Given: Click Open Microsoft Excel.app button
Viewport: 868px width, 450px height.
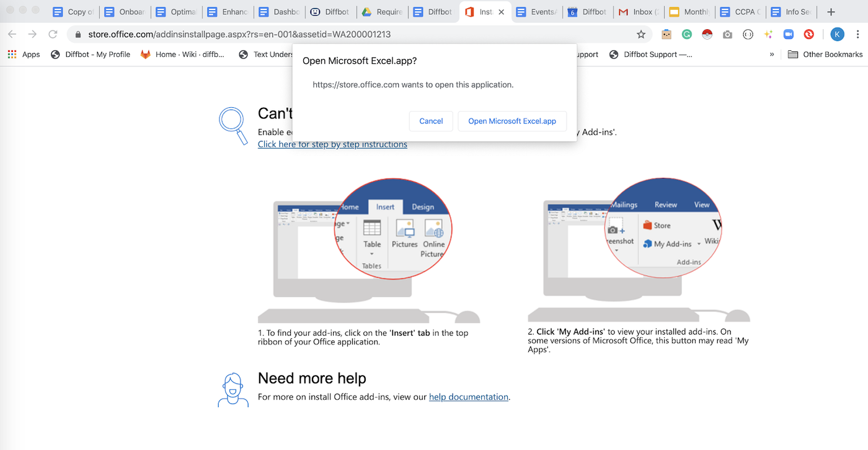Looking at the screenshot, I should 512,121.
